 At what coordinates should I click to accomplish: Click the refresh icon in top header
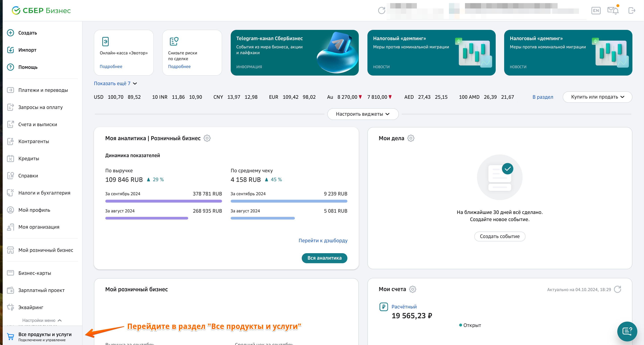click(x=381, y=10)
